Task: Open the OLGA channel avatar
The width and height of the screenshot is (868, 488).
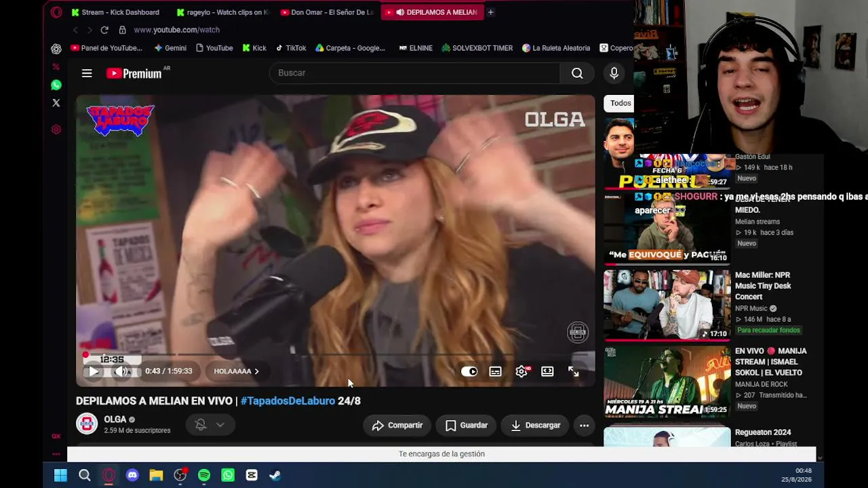Action: click(87, 424)
